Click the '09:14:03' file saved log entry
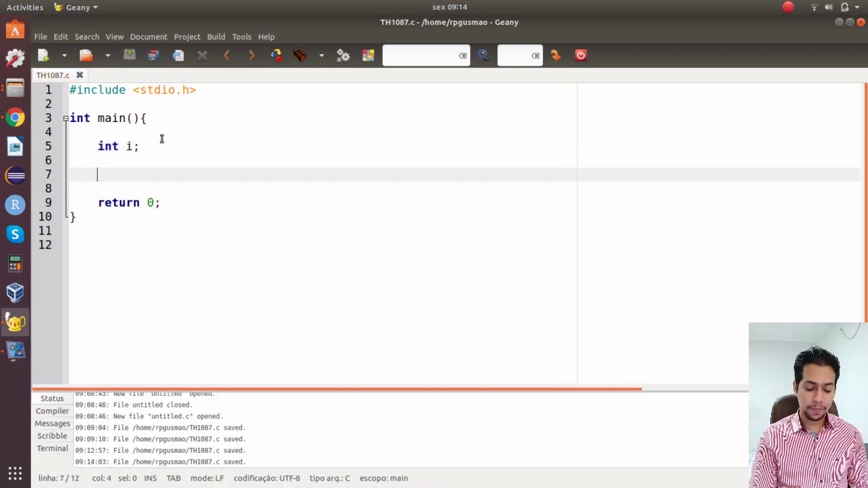The width and height of the screenshot is (868, 488). (x=160, y=462)
